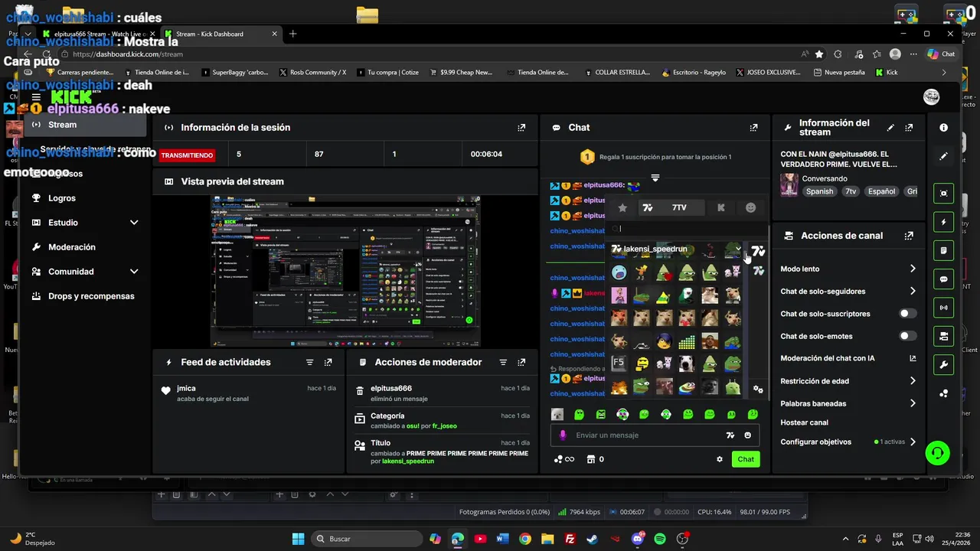
Task: Click fr_joseo username in moderator actions
Action: coord(444,425)
